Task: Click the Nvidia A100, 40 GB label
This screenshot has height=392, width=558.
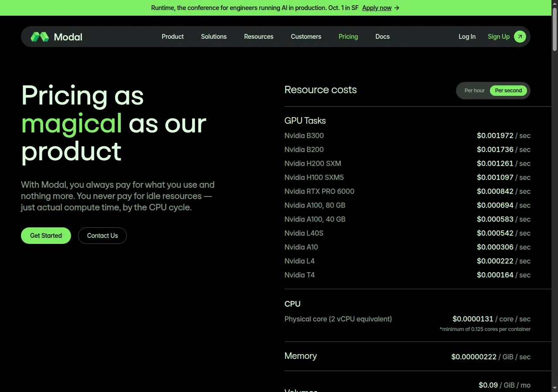Action: pyautogui.click(x=315, y=219)
